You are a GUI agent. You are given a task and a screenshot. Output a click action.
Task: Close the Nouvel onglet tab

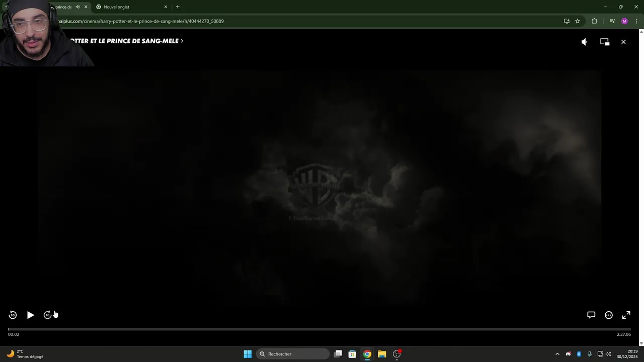166,7
